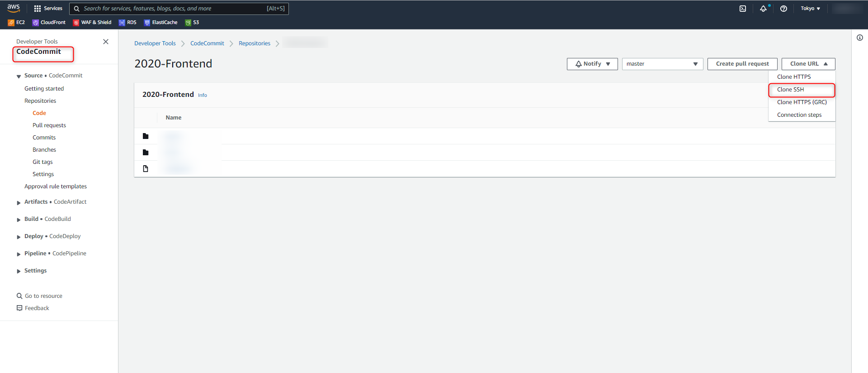Open the Info link beside 2020-Frontend

coord(203,95)
